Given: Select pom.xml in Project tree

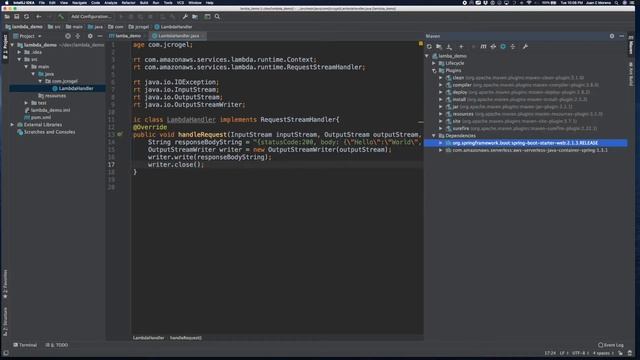Looking at the screenshot, I should tap(41, 118).
